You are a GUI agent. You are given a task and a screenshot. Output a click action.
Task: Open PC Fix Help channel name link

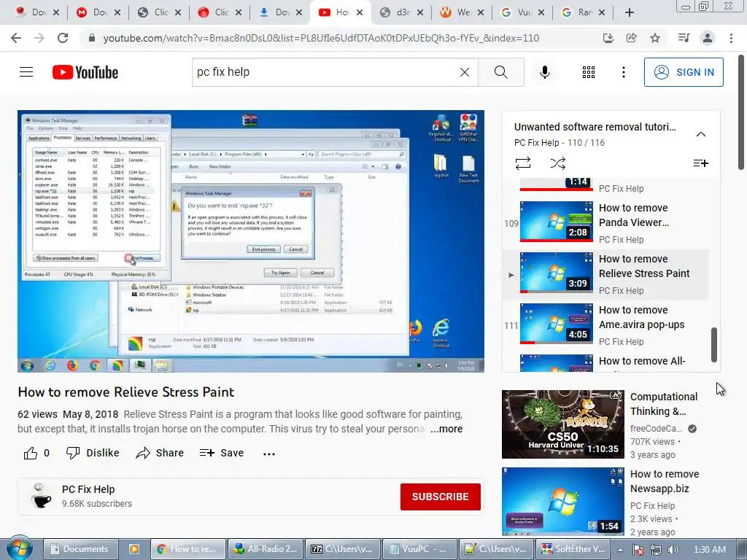click(88, 489)
